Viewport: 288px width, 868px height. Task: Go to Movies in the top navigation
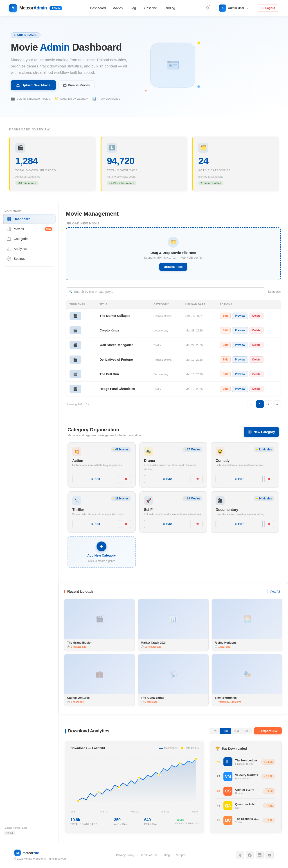[117, 8]
